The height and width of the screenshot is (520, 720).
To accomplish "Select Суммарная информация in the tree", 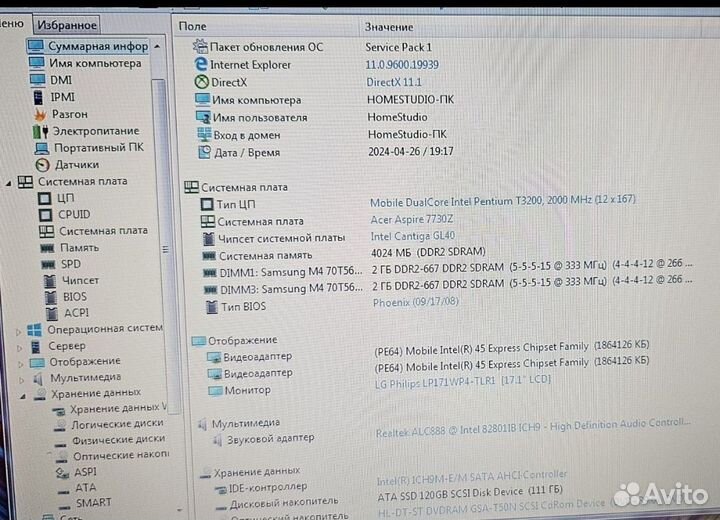I will coord(98,46).
